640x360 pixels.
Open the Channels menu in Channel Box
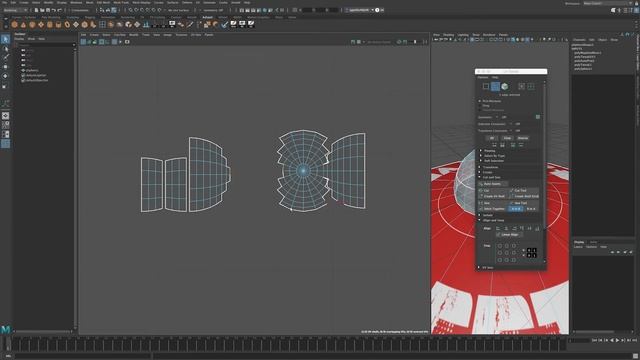[579, 40]
